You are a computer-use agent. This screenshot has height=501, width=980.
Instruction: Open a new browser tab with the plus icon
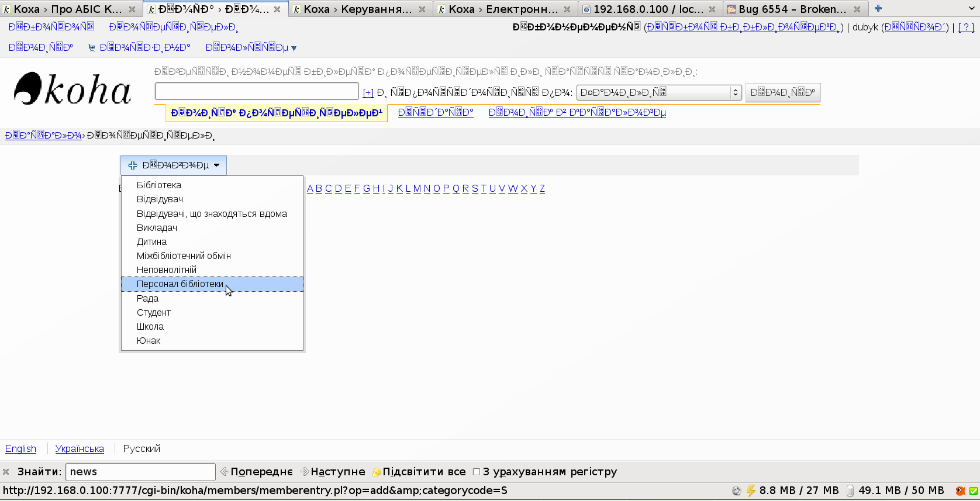pos(878,9)
